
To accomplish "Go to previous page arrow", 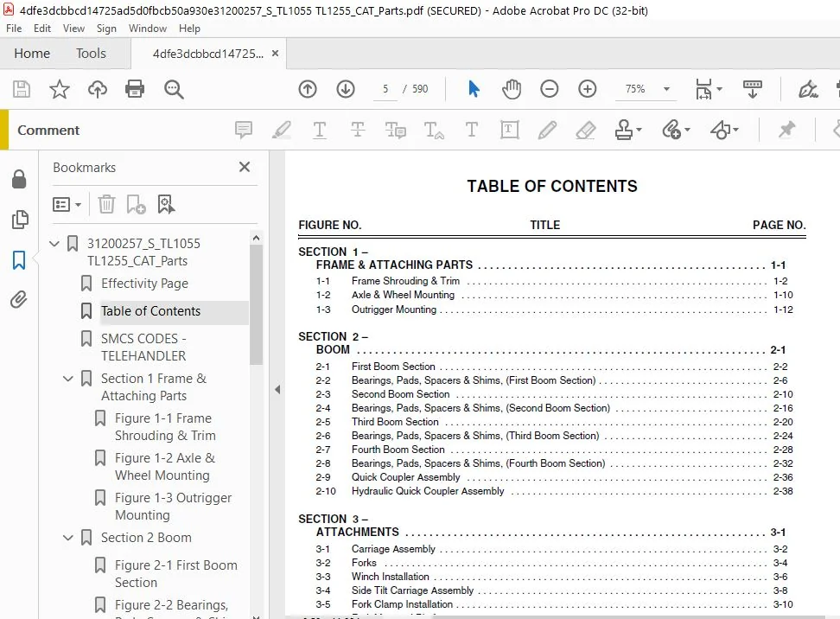I will 308,89.
